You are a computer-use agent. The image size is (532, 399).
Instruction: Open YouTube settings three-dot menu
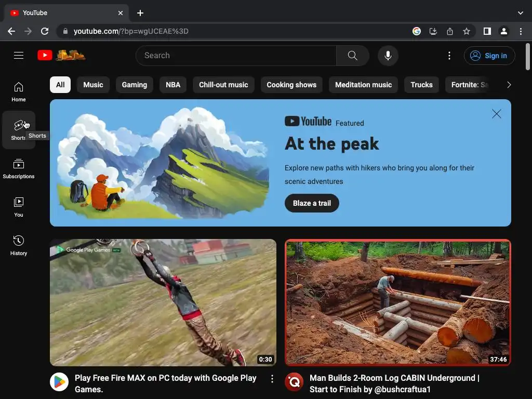449,56
